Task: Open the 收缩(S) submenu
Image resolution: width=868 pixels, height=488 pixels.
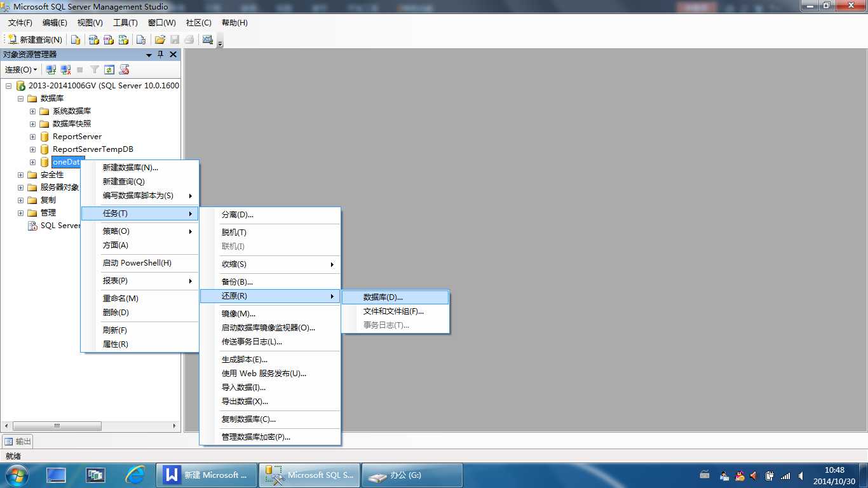Action: 270,264
